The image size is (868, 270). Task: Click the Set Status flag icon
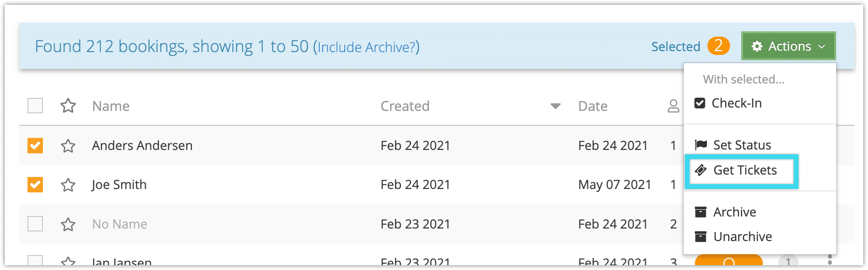point(701,145)
